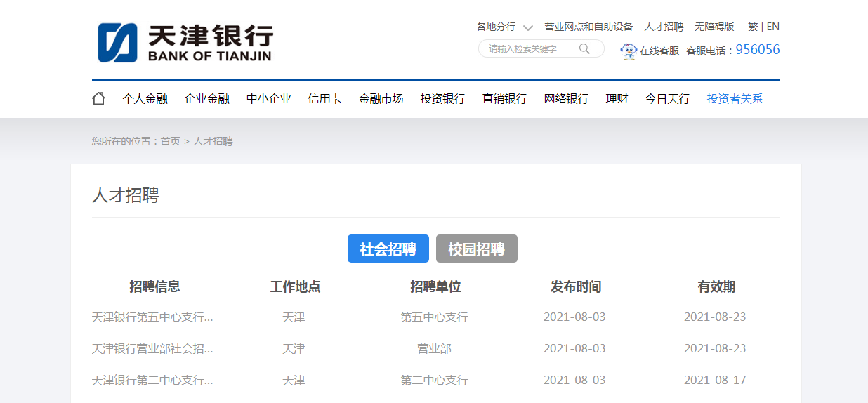Click the 工作地点 column header

tap(295, 286)
